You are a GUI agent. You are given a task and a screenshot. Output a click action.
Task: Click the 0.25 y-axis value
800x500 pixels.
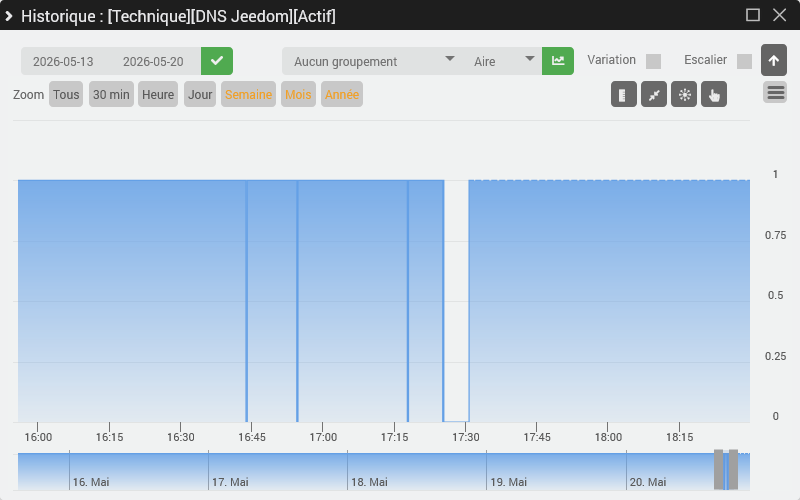click(775, 356)
